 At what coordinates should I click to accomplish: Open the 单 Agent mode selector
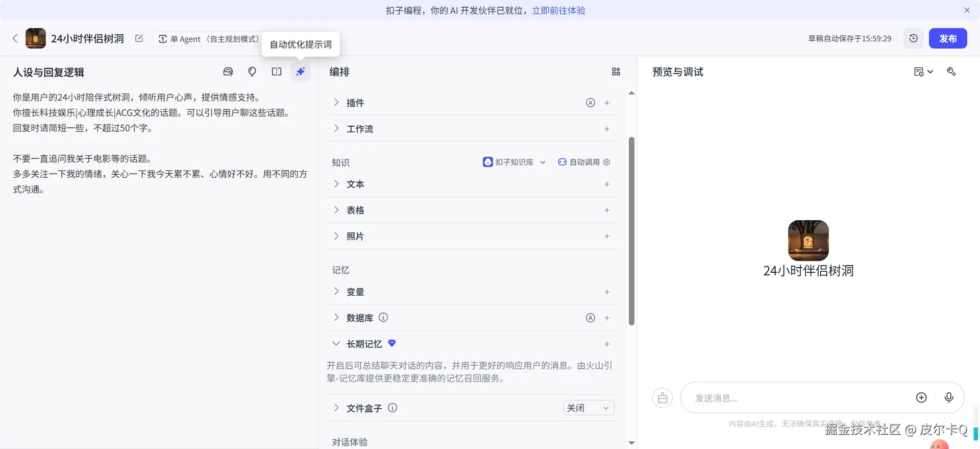click(208, 39)
